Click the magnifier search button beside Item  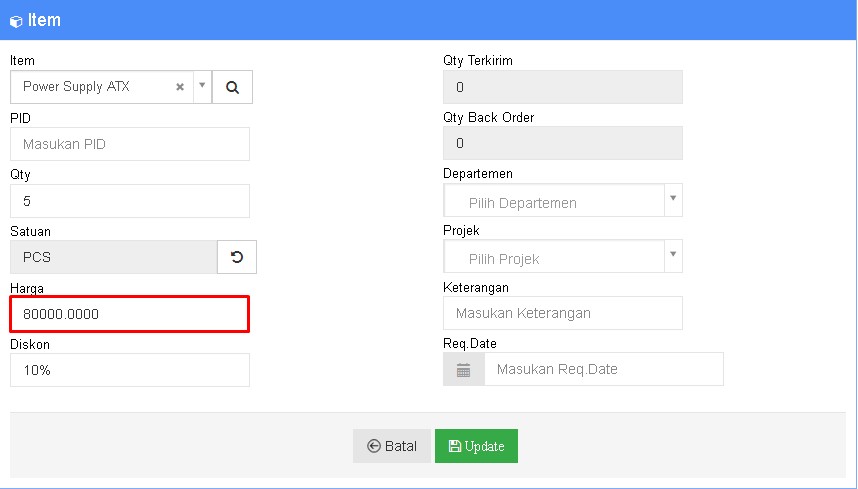tap(232, 87)
